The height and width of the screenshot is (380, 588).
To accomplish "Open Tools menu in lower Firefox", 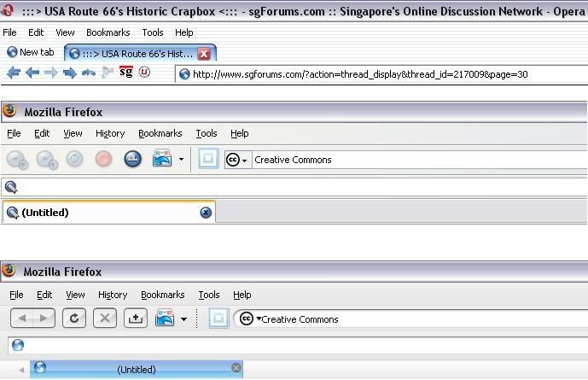I will [x=209, y=295].
